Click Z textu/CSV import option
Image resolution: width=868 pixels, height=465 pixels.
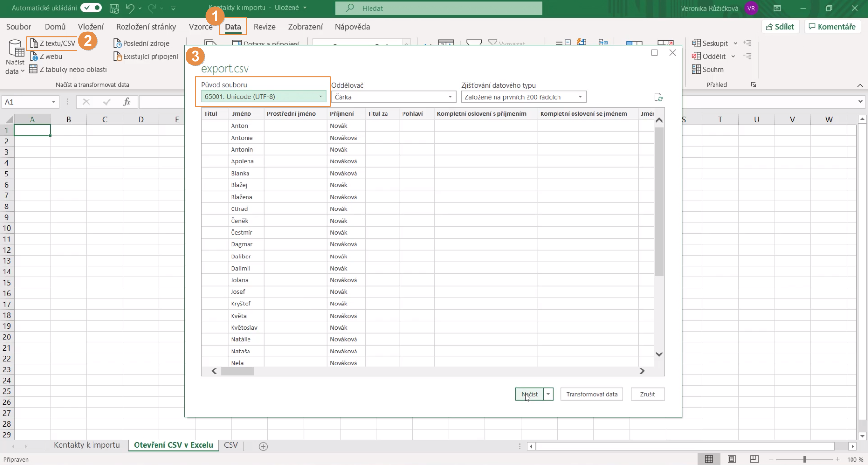point(53,43)
